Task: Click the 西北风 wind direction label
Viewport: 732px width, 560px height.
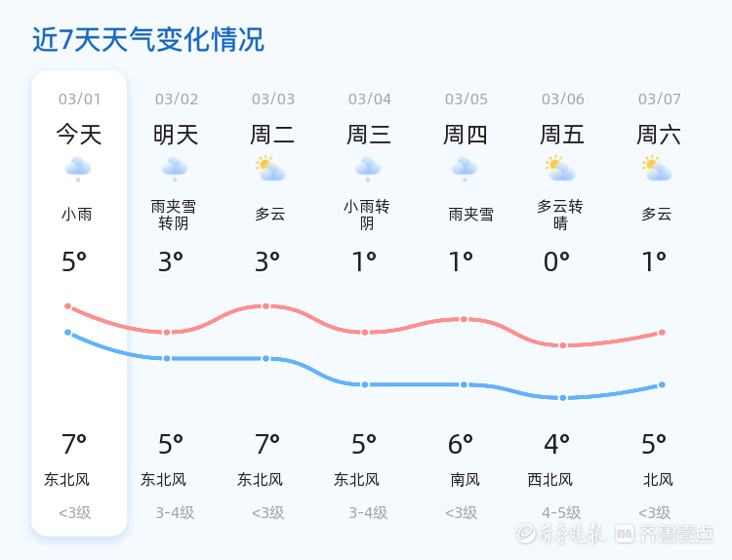Action: pos(550,480)
